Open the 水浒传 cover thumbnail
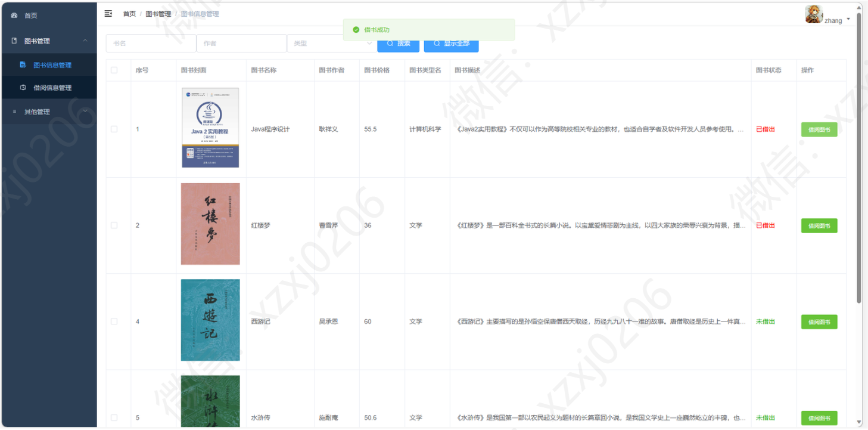This screenshot has width=868, height=430. (210, 401)
